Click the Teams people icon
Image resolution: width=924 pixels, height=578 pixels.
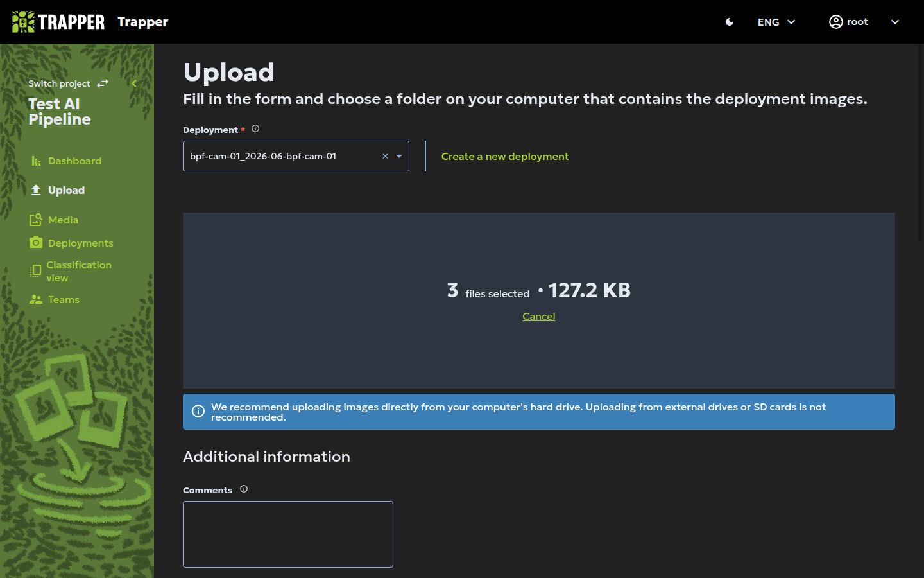click(x=36, y=300)
